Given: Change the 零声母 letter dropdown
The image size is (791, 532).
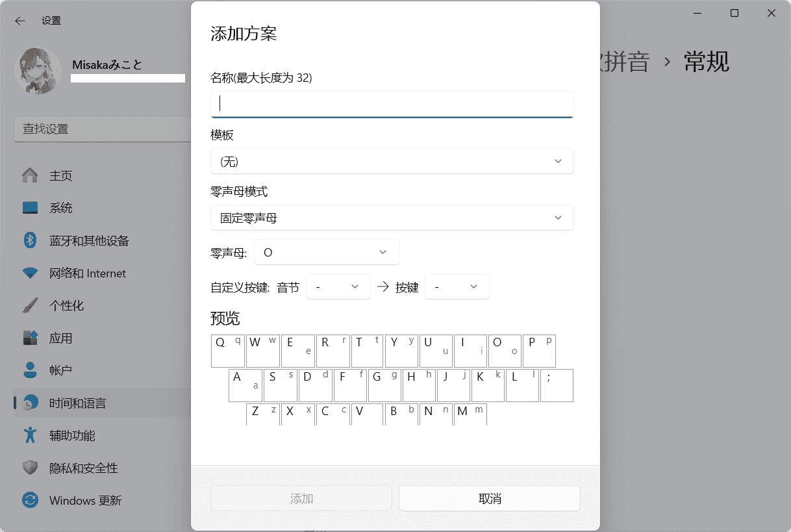Looking at the screenshot, I should [x=326, y=252].
